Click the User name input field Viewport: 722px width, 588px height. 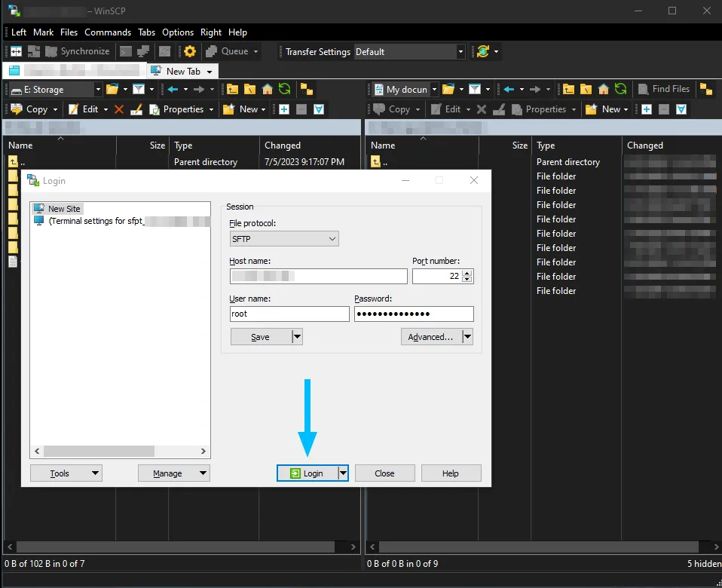point(289,314)
